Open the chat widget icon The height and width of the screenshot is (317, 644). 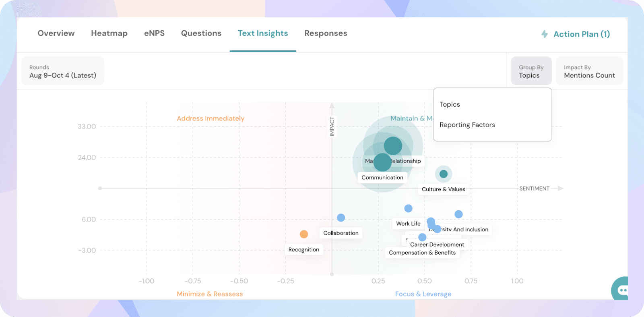pos(622,290)
